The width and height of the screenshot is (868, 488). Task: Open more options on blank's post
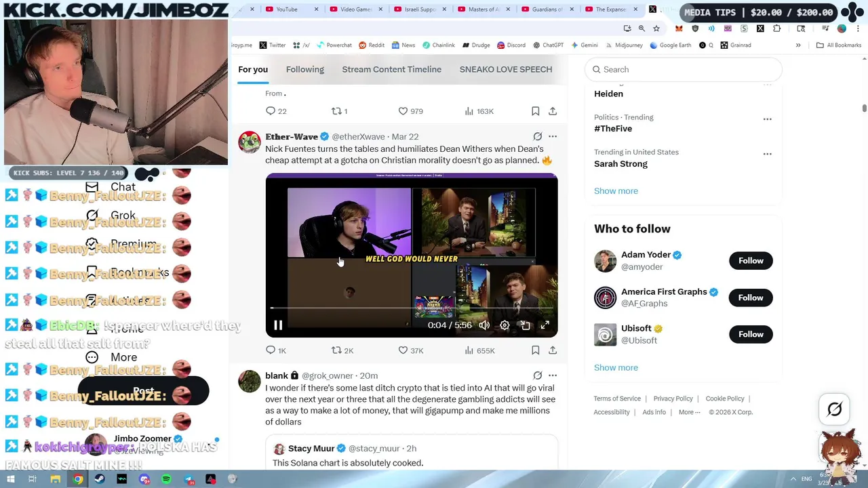coord(553,375)
